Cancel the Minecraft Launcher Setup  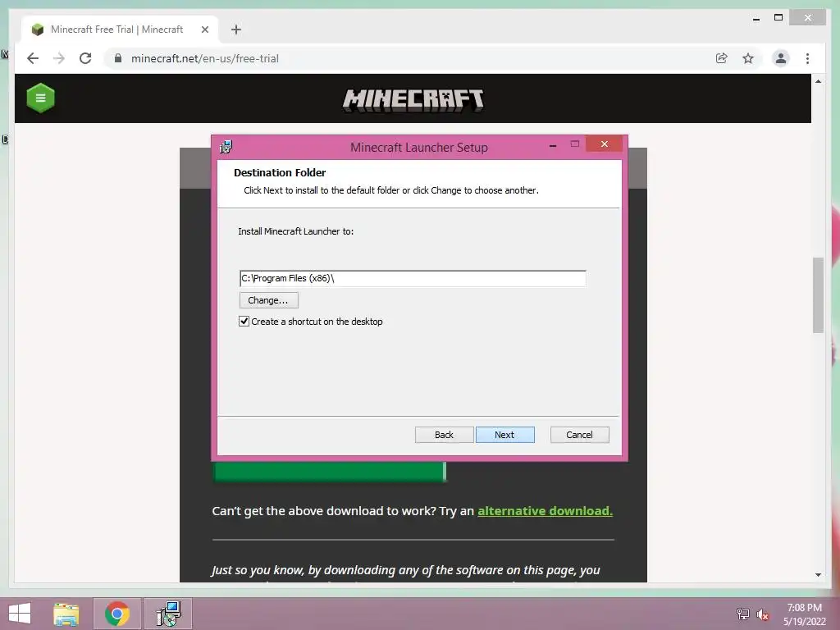coord(580,435)
